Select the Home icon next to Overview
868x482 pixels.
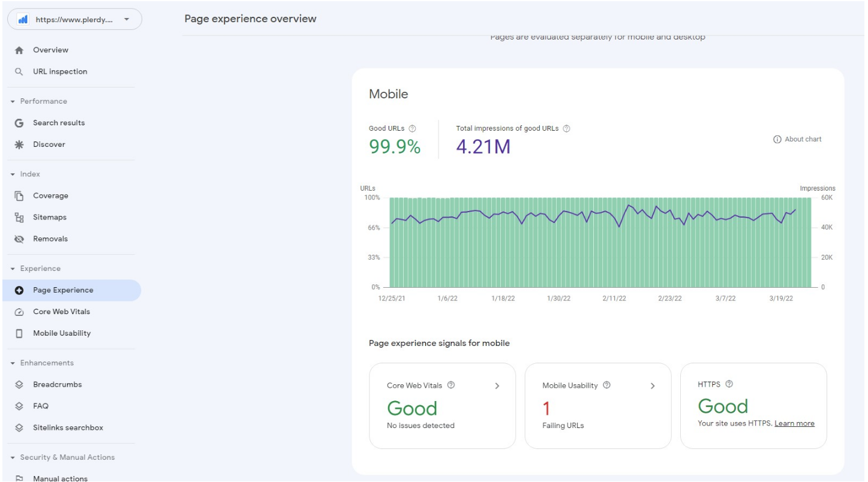(19, 50)
